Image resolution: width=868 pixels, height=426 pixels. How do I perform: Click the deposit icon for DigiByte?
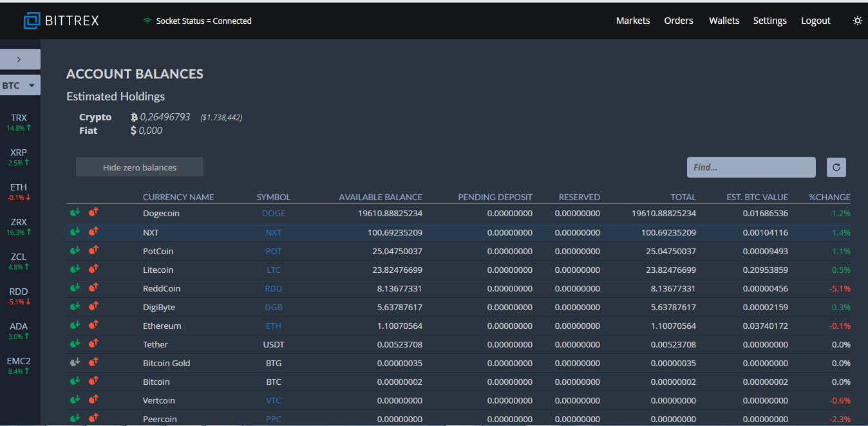coord(75,306)
